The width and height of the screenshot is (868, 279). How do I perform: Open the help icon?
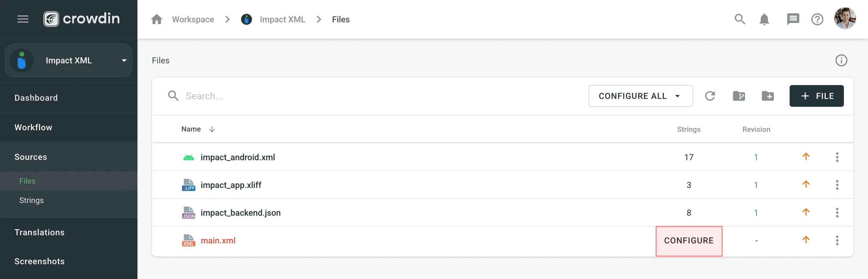(x=817, y=19)
